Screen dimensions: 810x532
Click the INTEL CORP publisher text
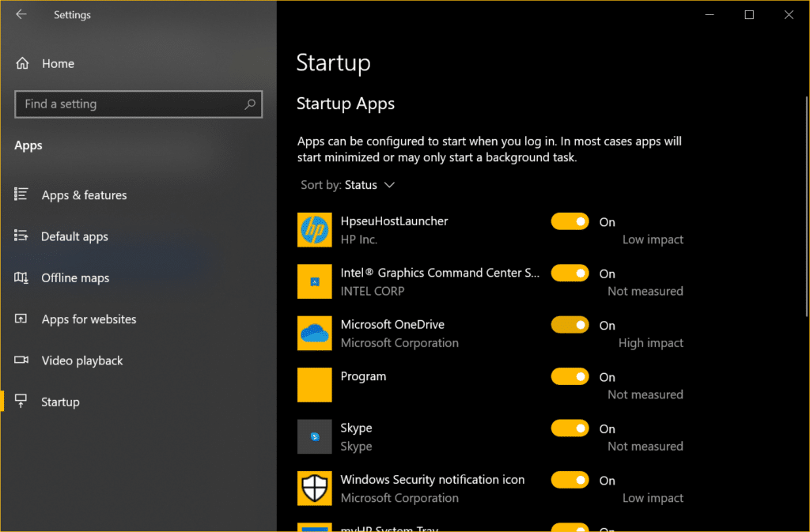tap(372, 291)
